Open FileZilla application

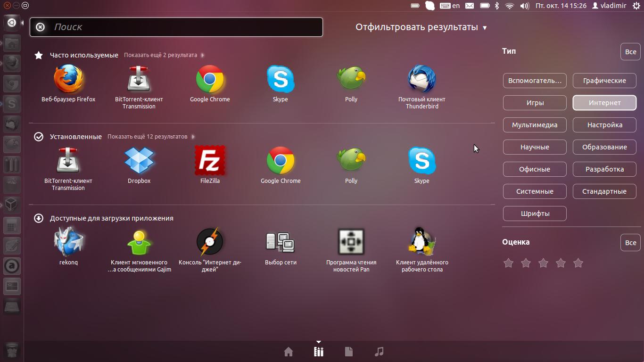[x=210, y=165]
